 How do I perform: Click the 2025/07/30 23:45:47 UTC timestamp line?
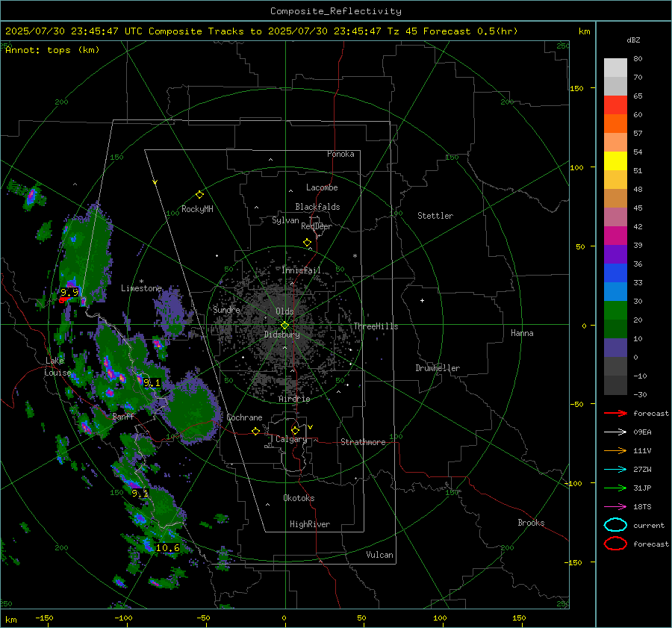[x=261, y=31]
